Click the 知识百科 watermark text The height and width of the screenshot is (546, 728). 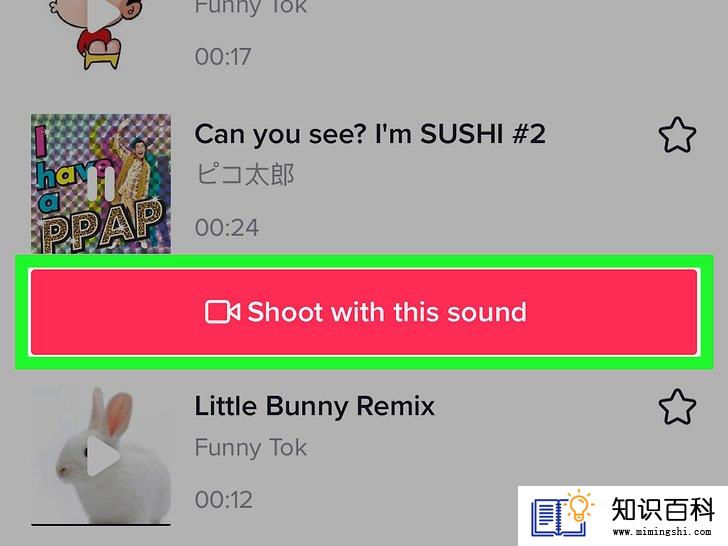point(663,509)
